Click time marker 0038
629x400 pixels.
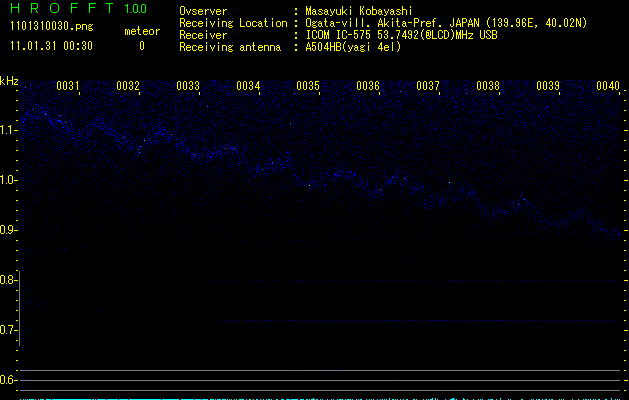point(488,86)
